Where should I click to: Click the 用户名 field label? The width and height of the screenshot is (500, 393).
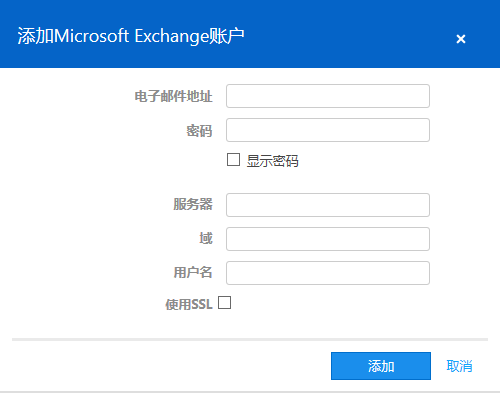193,272
